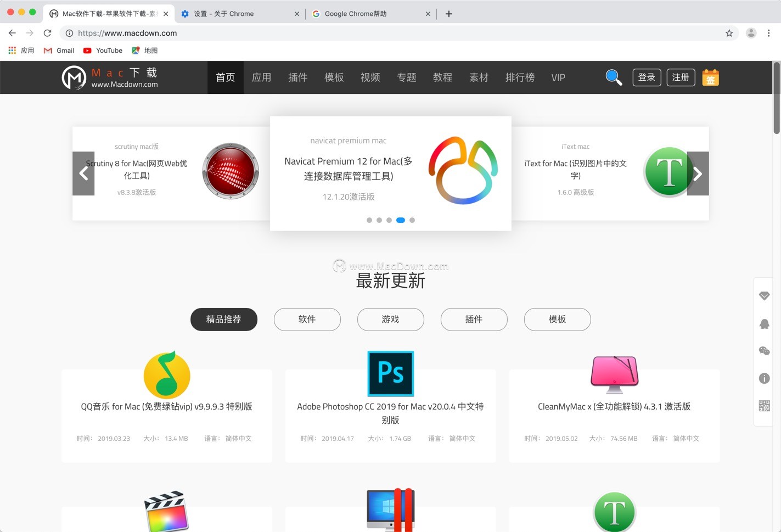Screen dimensions: 781x532
Task: Open the Chrome three-dot menu
Action: [769, 33]
